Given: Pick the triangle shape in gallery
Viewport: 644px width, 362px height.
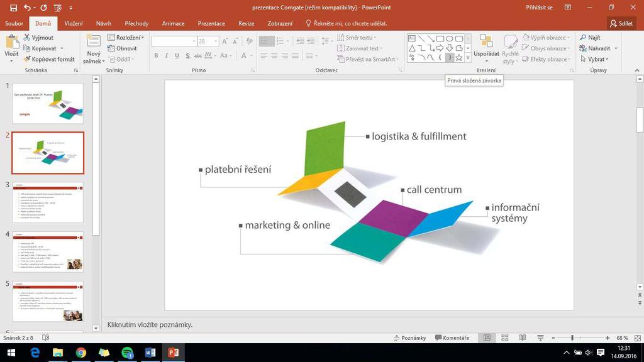Looking at the screenshot, I should [x=411, y=48].
